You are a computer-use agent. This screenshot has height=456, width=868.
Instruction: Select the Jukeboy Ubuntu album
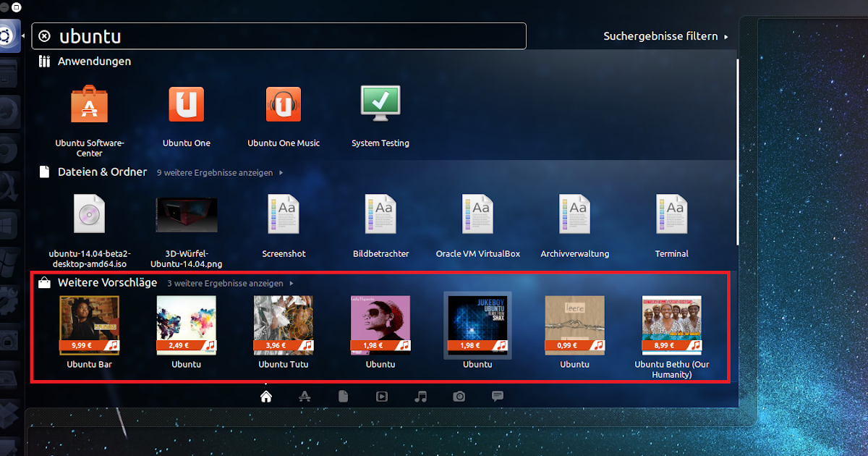[x=477, y=332]
